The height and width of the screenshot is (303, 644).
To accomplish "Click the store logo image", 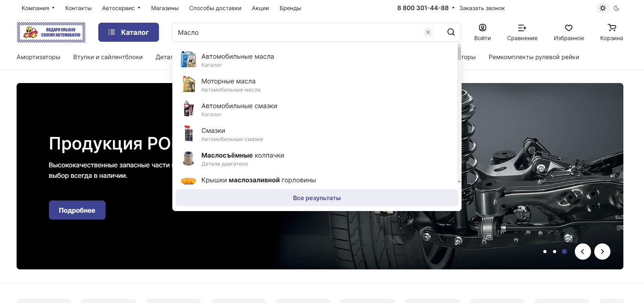I will [51, 32].
